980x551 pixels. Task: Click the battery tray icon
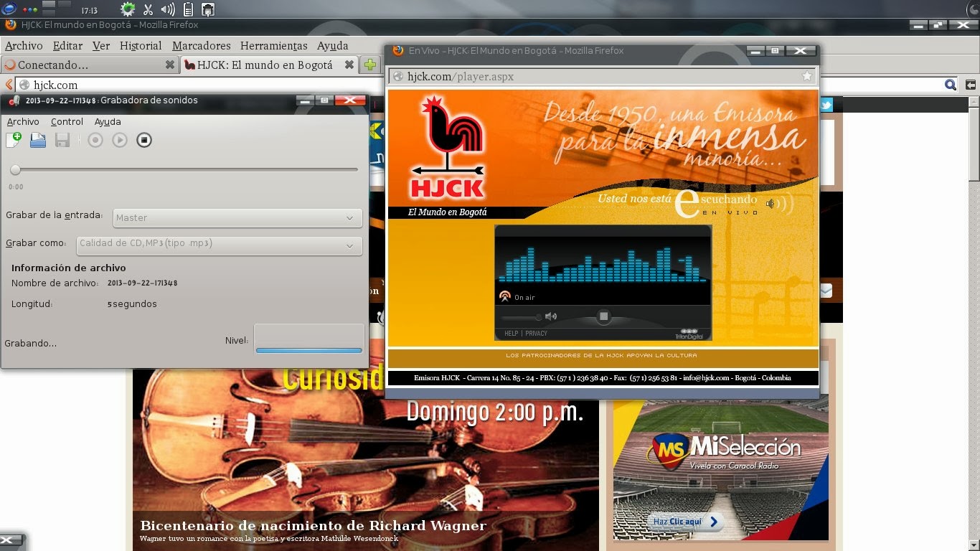(188, 9)
